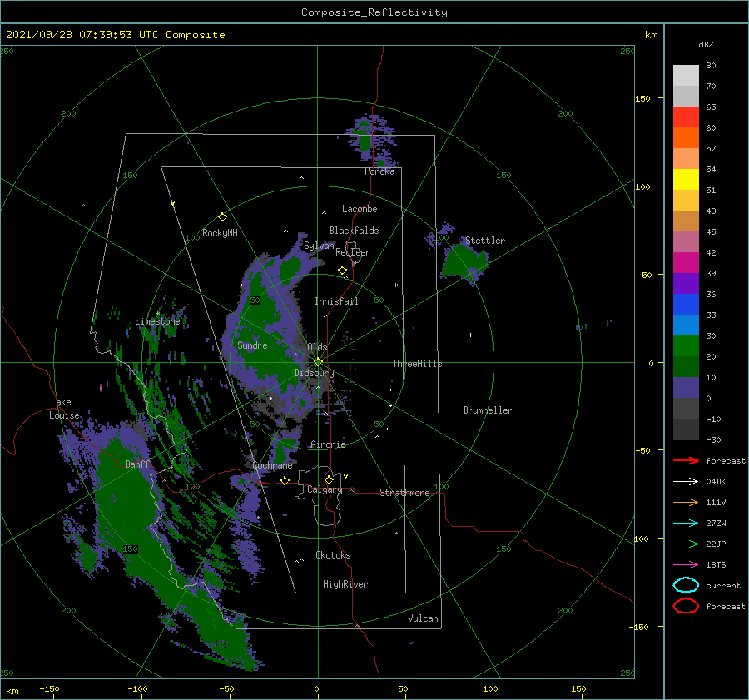Click the red forecast arrow in legend
Image resolution: width=749 pixels, height=700 pixels.
686,460
